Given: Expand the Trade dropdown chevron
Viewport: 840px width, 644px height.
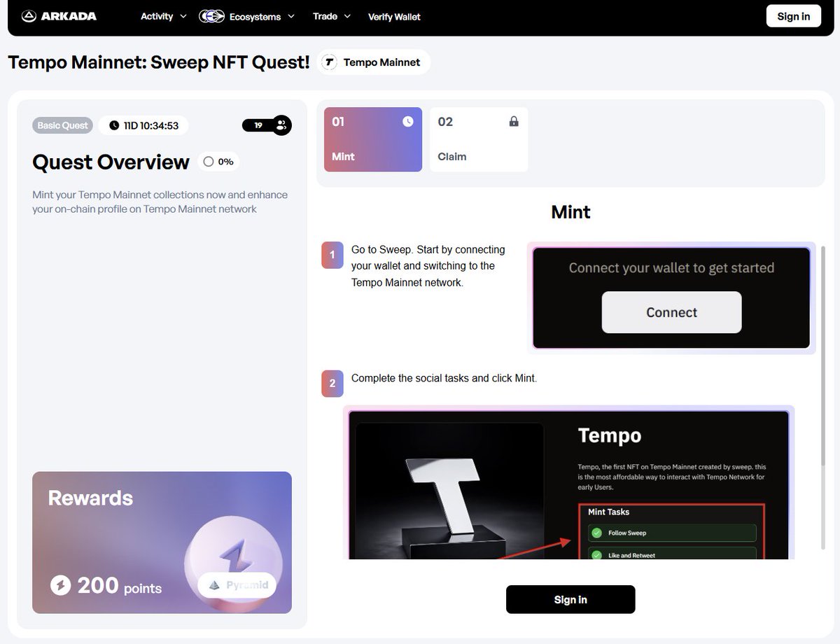Looking at the screenshot, I should (x=347, y=16).
